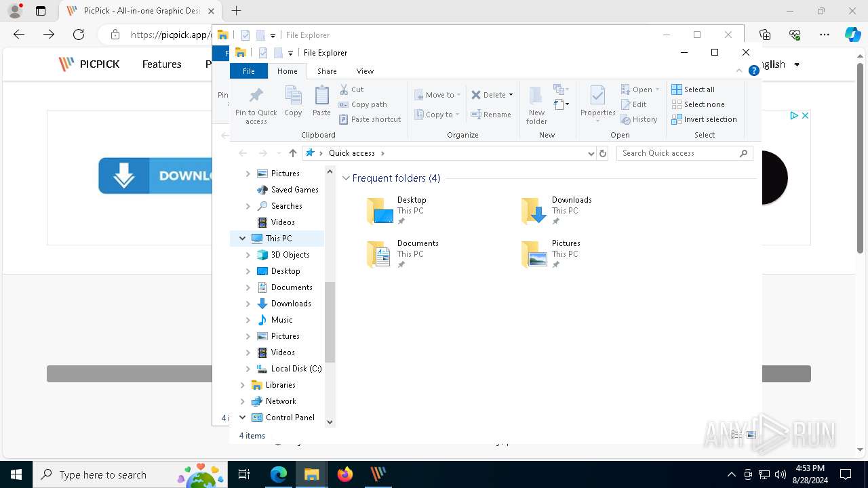Collapse the ribbon with the chevron arrow
This screenshot has width=868, height=488.
739,70
